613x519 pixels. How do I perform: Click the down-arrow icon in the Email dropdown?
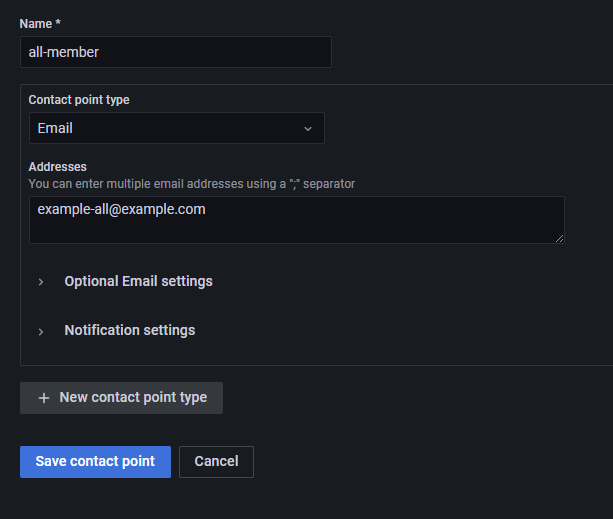[308, 129]
